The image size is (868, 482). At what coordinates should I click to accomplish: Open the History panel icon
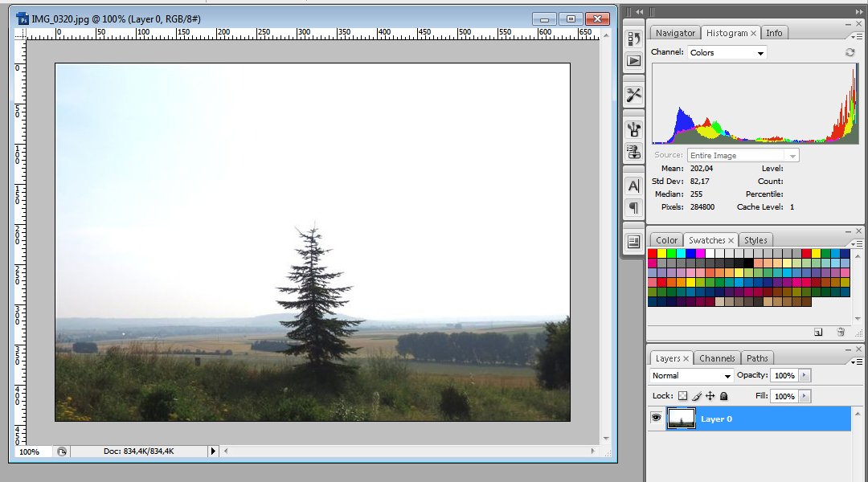(633, 38)
